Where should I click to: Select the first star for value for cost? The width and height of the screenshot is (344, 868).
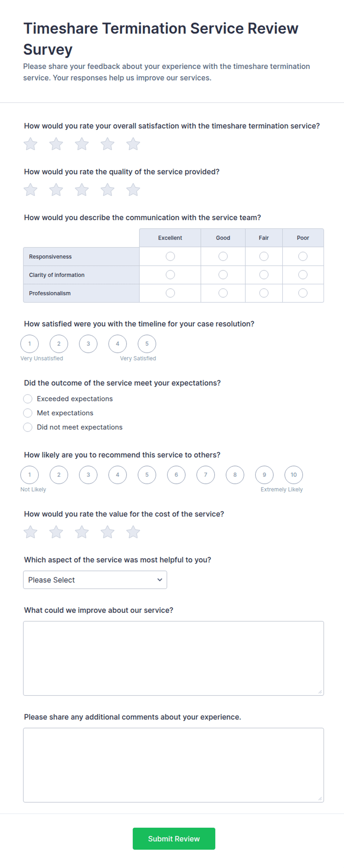(x=30, y=532)
